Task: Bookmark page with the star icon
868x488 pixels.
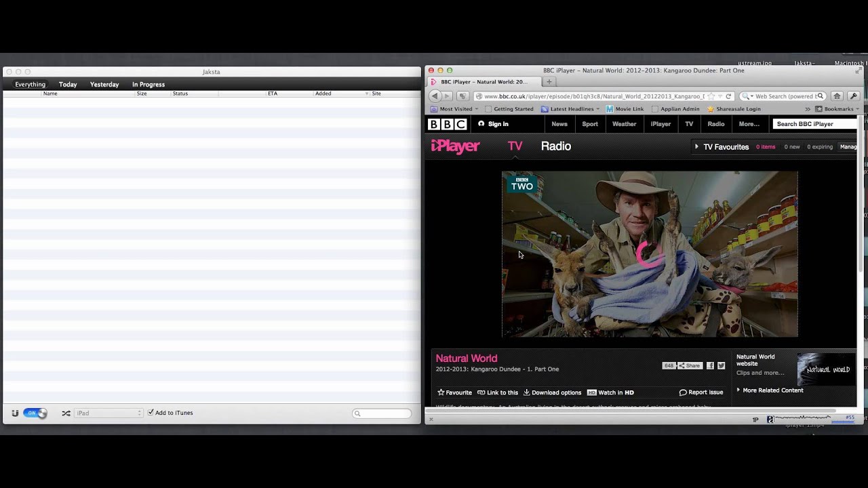Action: (711, 96)
